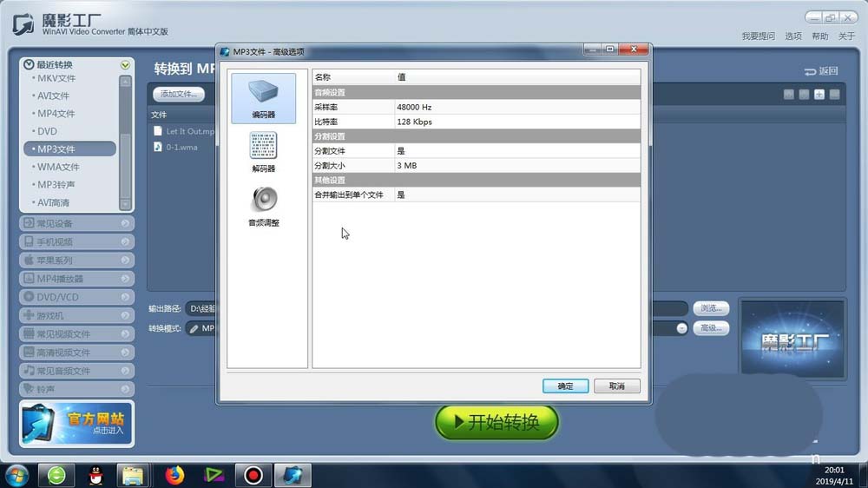
Task: Click the 采样率 value 48000 Hz
Action: coord(414,107)
